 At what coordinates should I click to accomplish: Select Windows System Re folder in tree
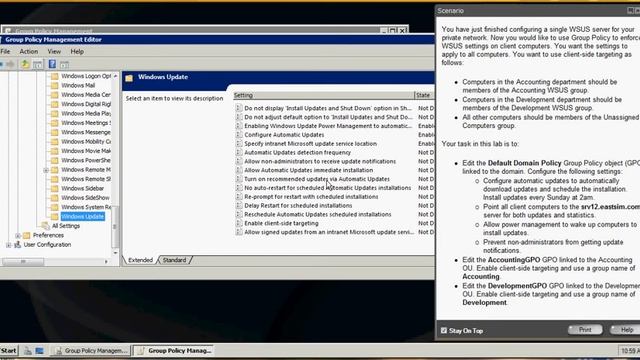(x=86, y=207)
